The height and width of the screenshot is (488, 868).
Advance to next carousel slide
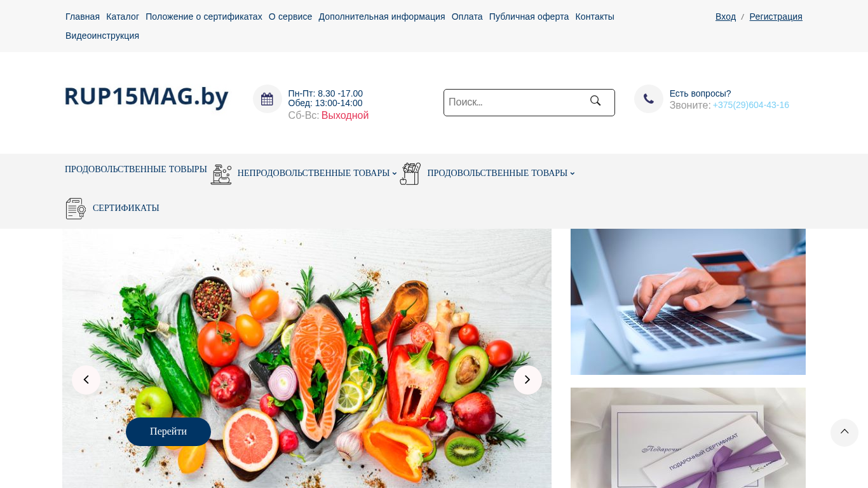(527, 380)
